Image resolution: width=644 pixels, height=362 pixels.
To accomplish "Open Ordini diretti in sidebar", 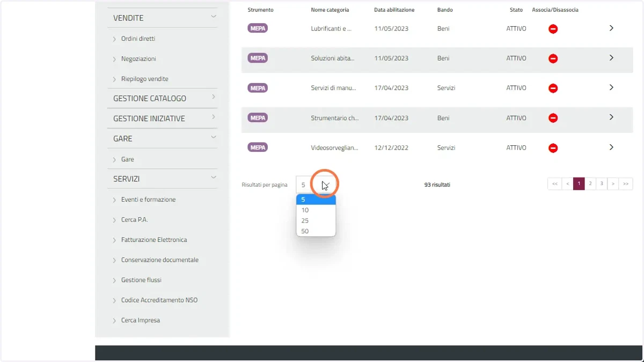I will (138, 39).
